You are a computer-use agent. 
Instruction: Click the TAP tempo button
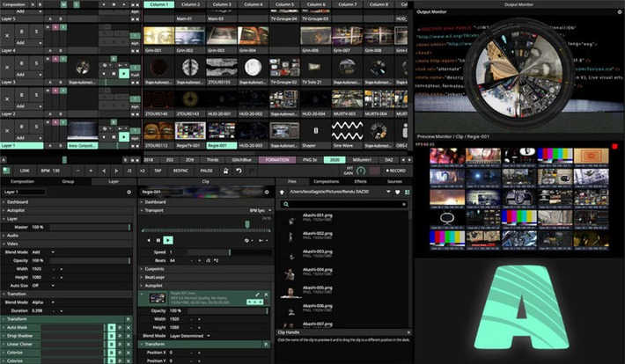coord(158,171)
